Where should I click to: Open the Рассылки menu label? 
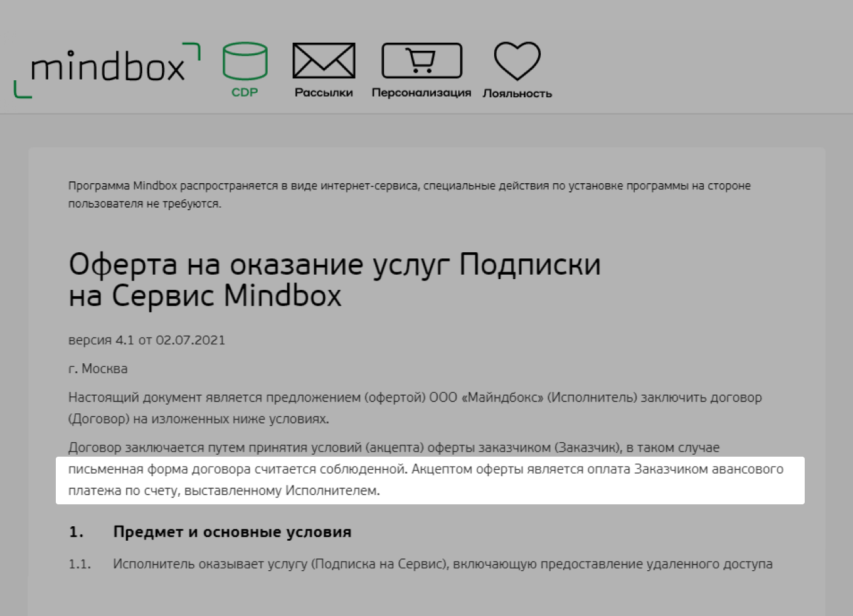click(x=324, y=93)
